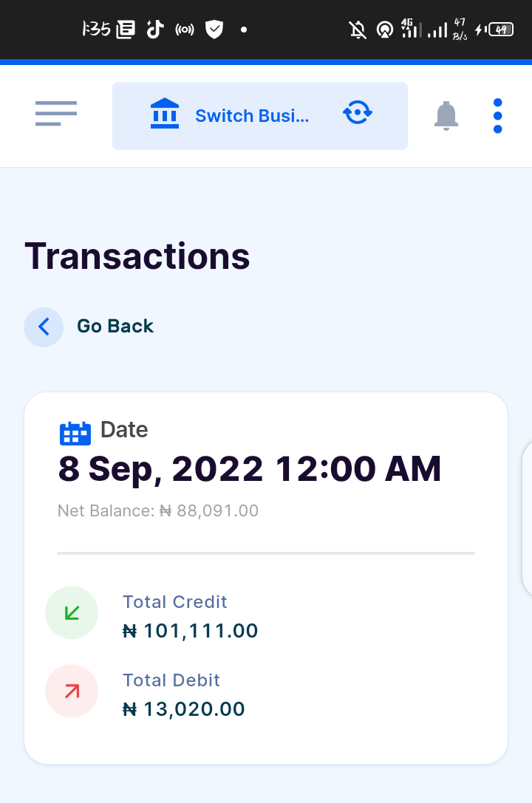The width and height of the screenshot is (532, 803).
Task: Tap the Net Balance amount text
Action: tap(158, 510)
